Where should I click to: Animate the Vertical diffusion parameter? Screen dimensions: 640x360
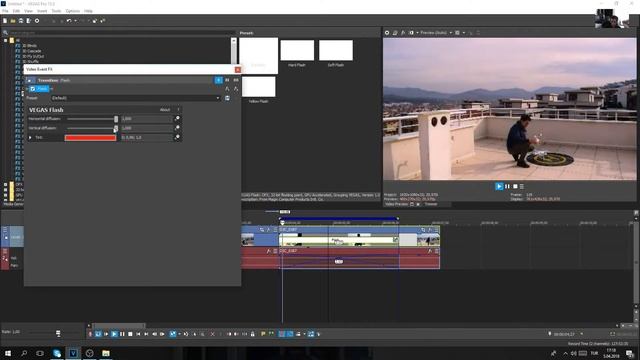177,128
